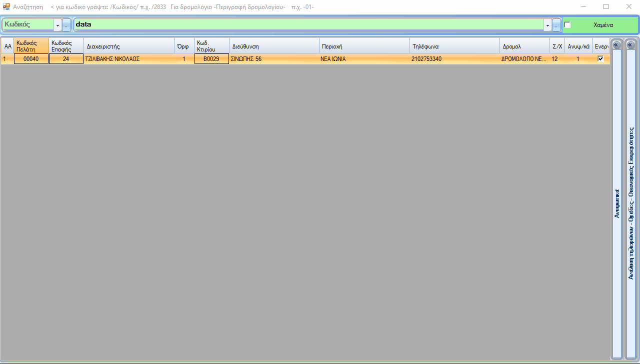Select customer code cell 00040

click(31, 59)
